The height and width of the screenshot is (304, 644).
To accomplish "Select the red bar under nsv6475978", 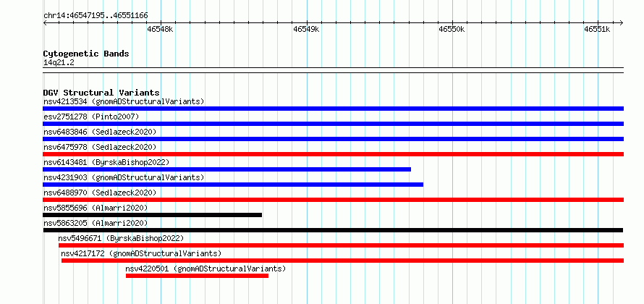I will click(x=333, y=154).
